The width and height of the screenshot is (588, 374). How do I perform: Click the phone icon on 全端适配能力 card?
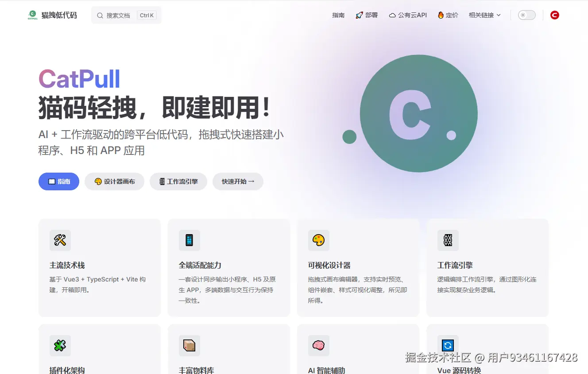click(190, 240)
